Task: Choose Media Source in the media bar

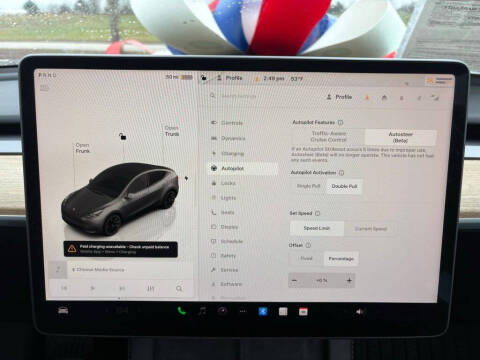Action: 98,269
